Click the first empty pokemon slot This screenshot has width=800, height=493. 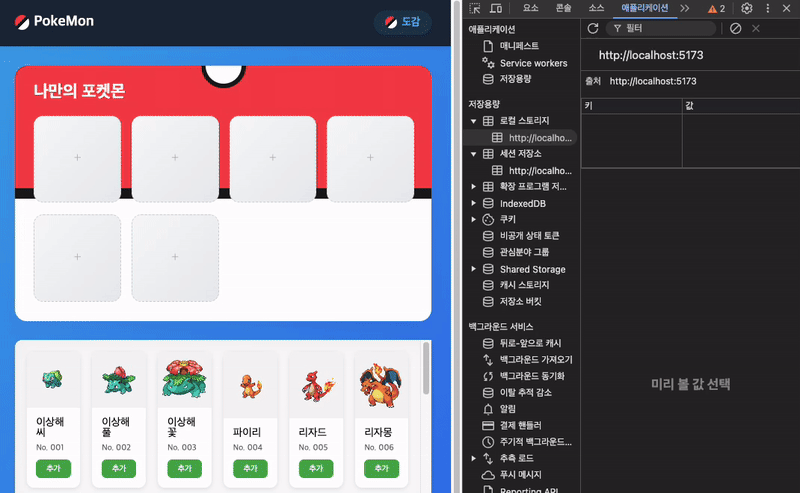(x=77, y=158)
